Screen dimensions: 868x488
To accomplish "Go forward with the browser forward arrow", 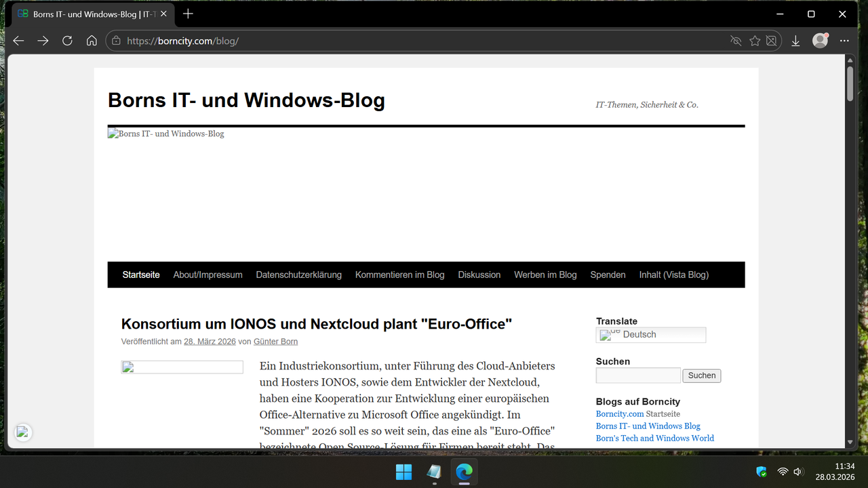I will click(43, 41).
